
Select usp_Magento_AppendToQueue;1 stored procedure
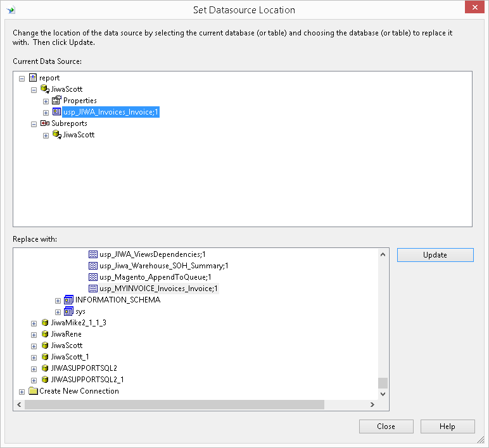155,277
